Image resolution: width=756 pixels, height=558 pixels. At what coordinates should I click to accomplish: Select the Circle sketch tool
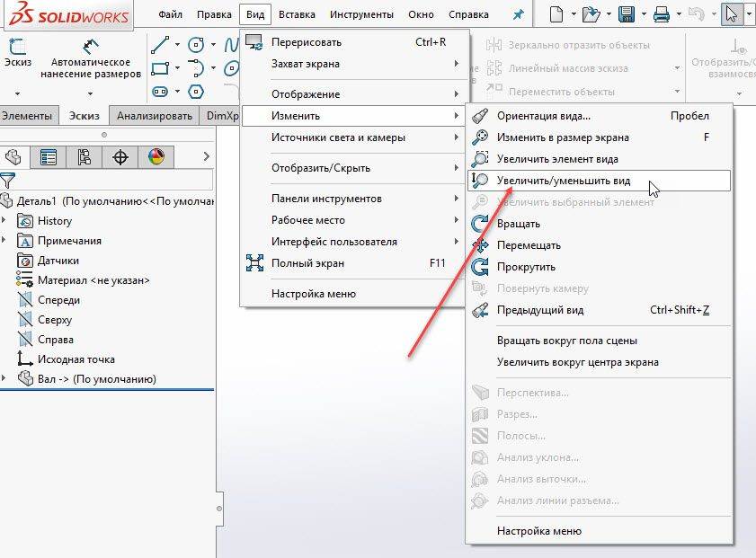[196, 45]
